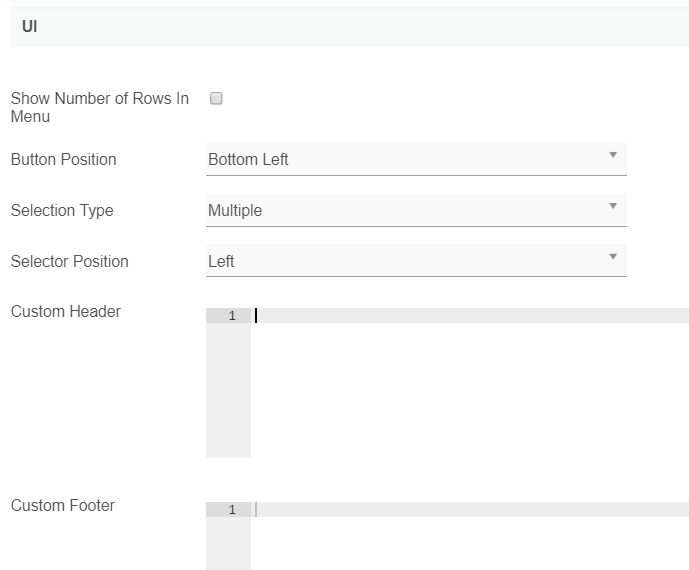Click the Button Position dropdown arrow

(x=612, y=156)
